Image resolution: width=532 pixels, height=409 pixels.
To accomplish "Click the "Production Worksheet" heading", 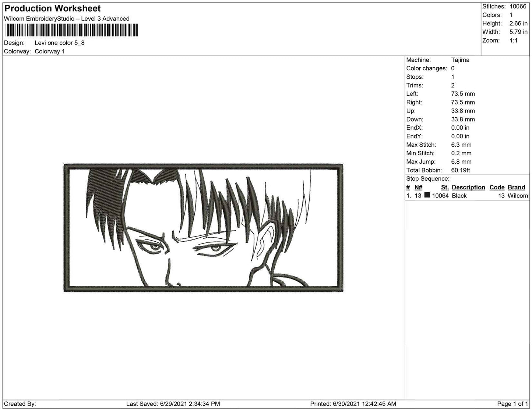I will 53,8.
